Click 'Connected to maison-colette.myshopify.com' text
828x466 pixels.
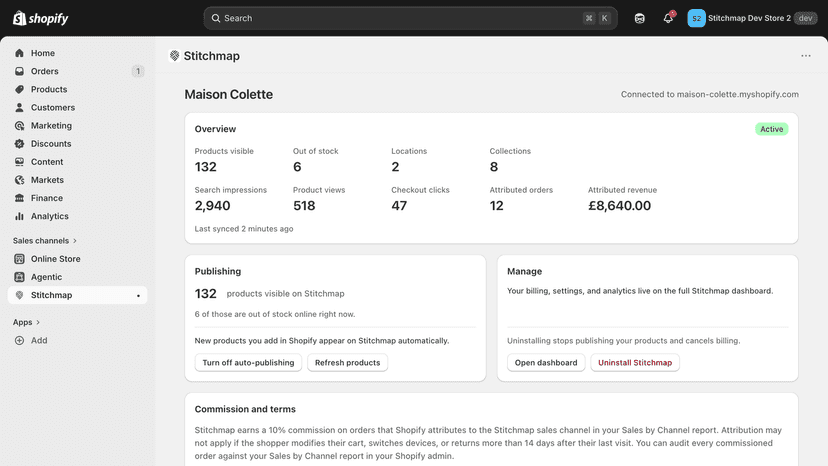coord(710,94)
